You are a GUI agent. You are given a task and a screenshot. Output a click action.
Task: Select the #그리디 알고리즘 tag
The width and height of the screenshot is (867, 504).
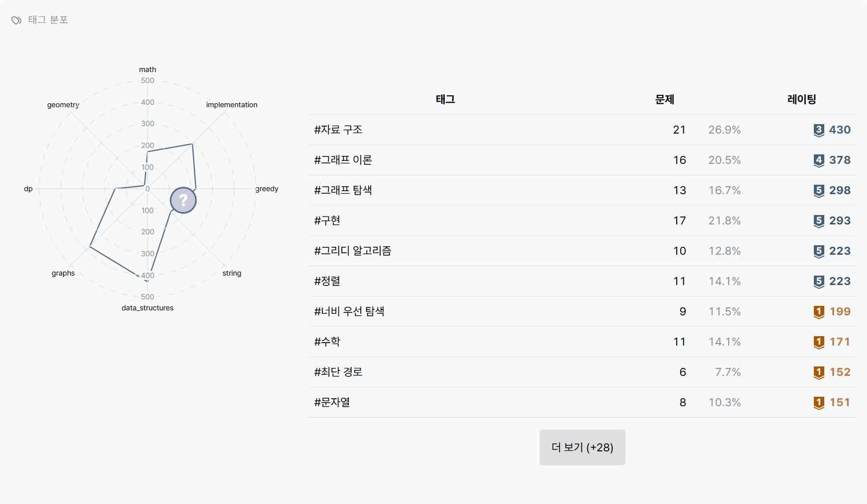[x=352, y=251]
